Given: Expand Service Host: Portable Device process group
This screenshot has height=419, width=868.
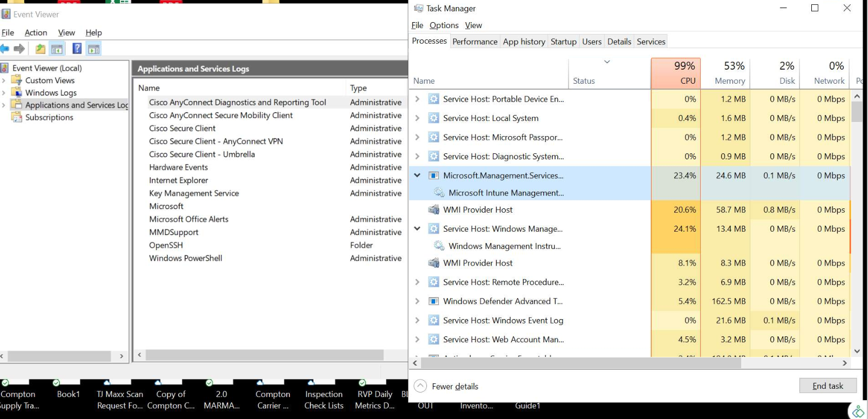Looking at the screenshot, I should pyautogui.click(x=417, y=99).
